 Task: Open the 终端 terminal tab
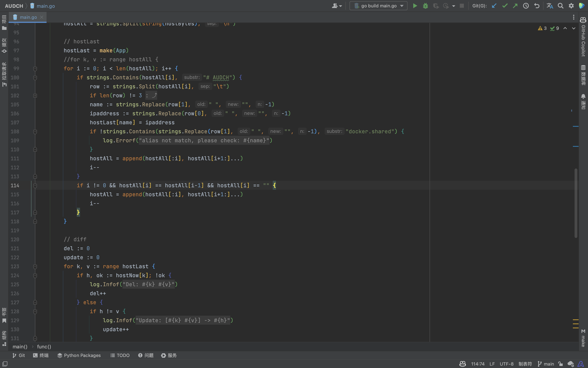click(41, 355)
